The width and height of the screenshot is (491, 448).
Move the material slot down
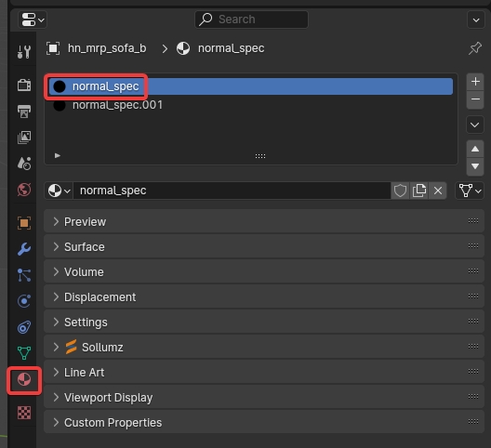pyautogui.click(x=475, y=166)
